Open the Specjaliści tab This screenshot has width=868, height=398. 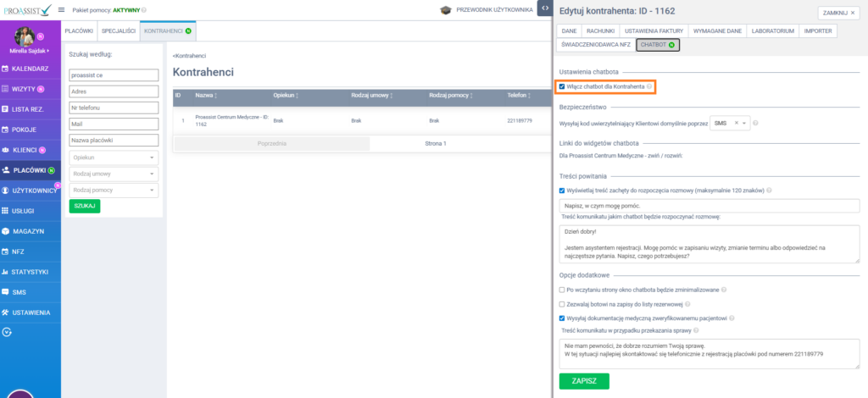tap(118, 30)
